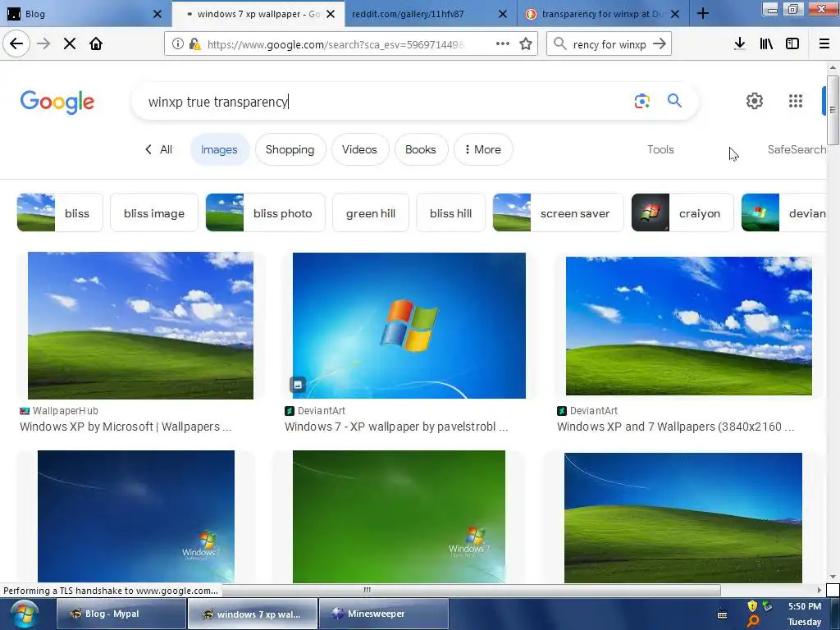Close the Blog tab
840x630 pixels.
pos(157,14)
